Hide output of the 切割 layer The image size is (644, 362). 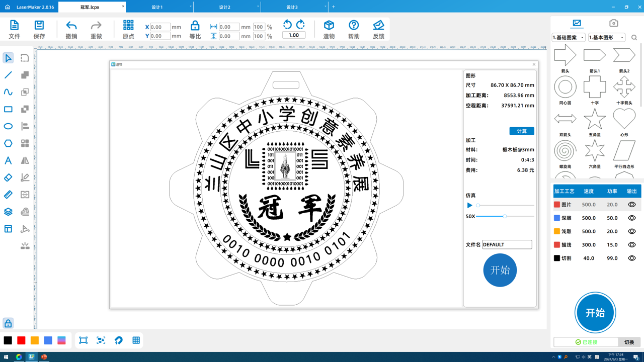[x=631, y=258]
